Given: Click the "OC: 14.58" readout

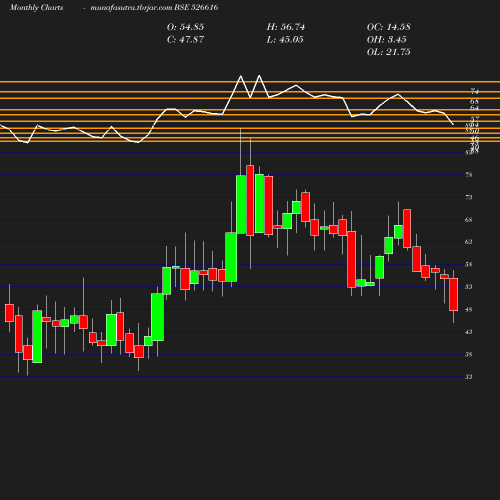Looking at the screenshot, I should (x=389, y=27).
